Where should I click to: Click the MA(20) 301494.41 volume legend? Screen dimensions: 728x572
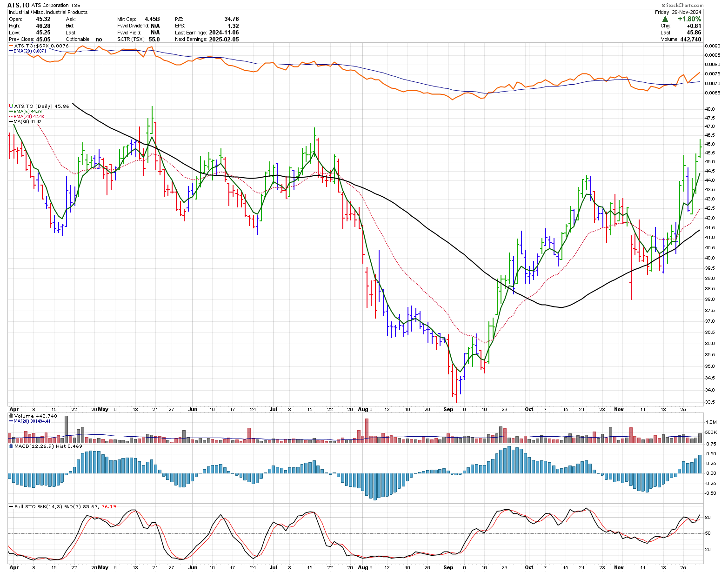[x=32, y=421]
